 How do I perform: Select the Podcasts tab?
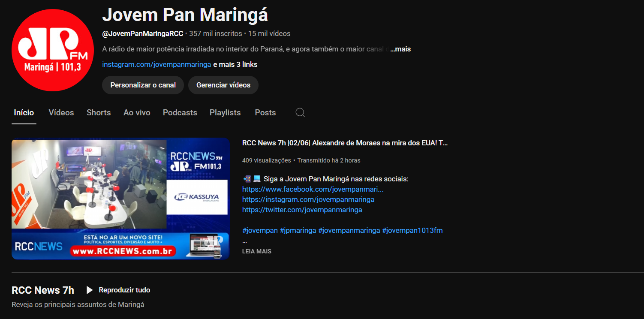[180, 113]
